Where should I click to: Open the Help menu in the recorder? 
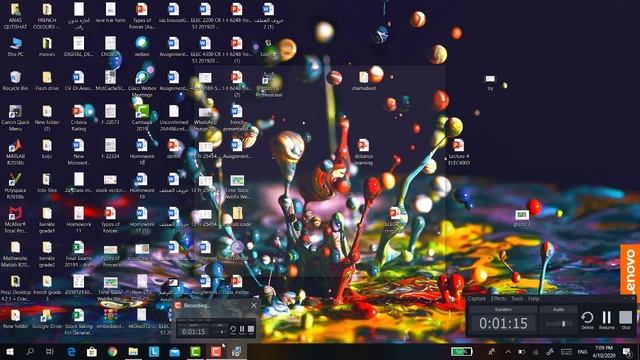pyautogui.click(x=533, y=299)
